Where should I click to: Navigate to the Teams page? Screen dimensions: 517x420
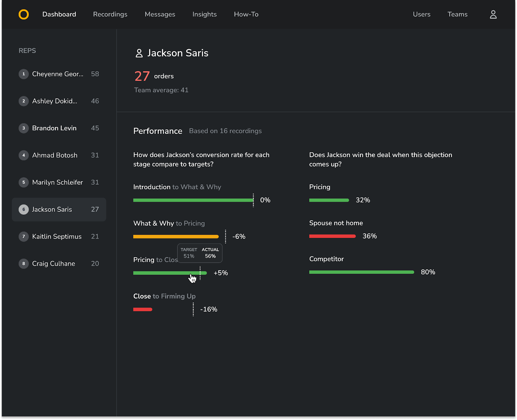pyautogui.click(x=458, y=14)
